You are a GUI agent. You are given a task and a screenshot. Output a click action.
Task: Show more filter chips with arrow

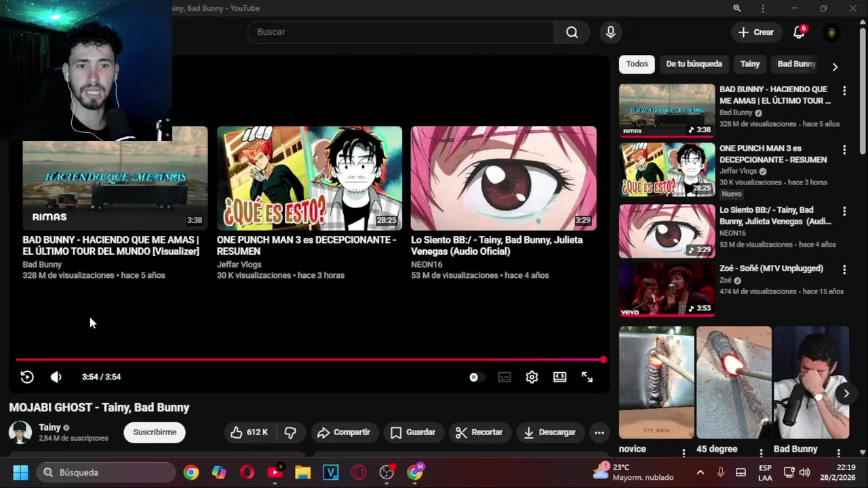pyautogui.click(x=835, y=66)
